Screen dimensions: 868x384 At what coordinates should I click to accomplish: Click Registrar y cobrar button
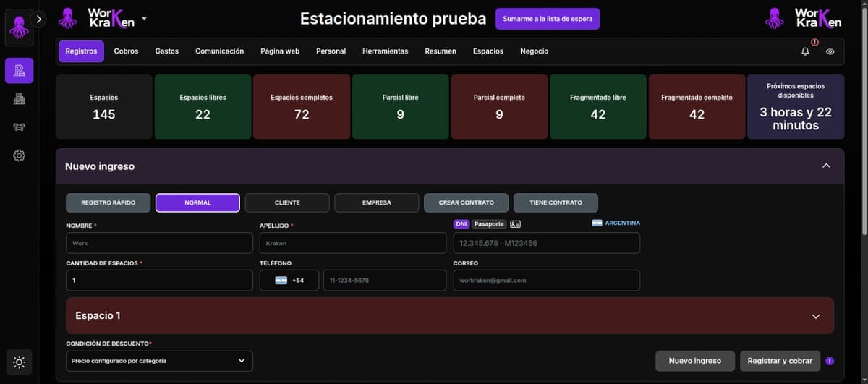[780, 361]
